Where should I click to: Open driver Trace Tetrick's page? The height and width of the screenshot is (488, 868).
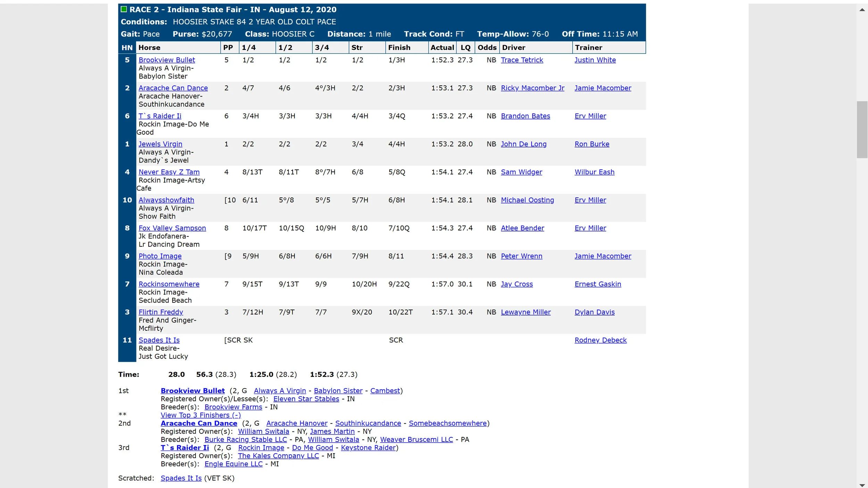coord(521,60)
